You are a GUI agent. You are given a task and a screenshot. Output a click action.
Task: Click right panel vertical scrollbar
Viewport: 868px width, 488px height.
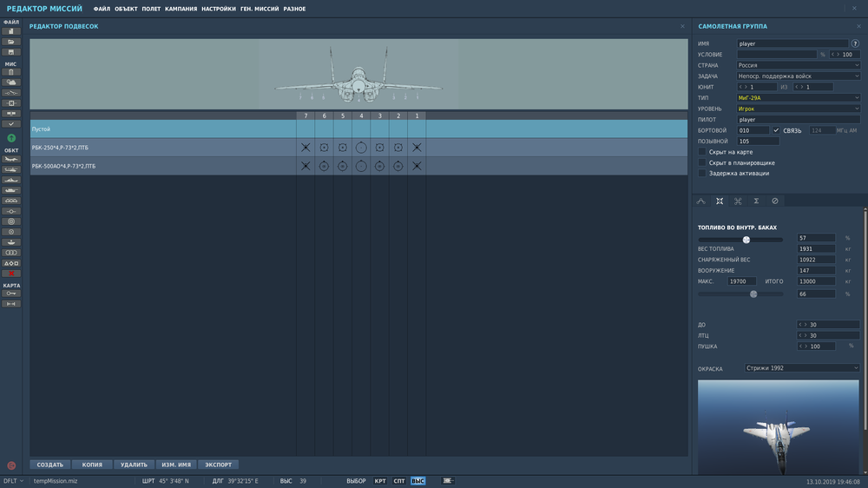tap(865, 319)
